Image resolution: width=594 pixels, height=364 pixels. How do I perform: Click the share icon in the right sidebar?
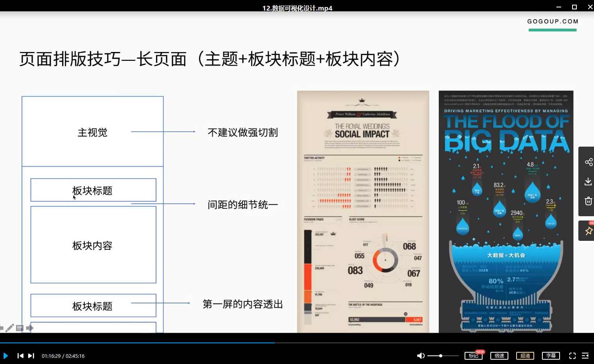click(588, 161)
